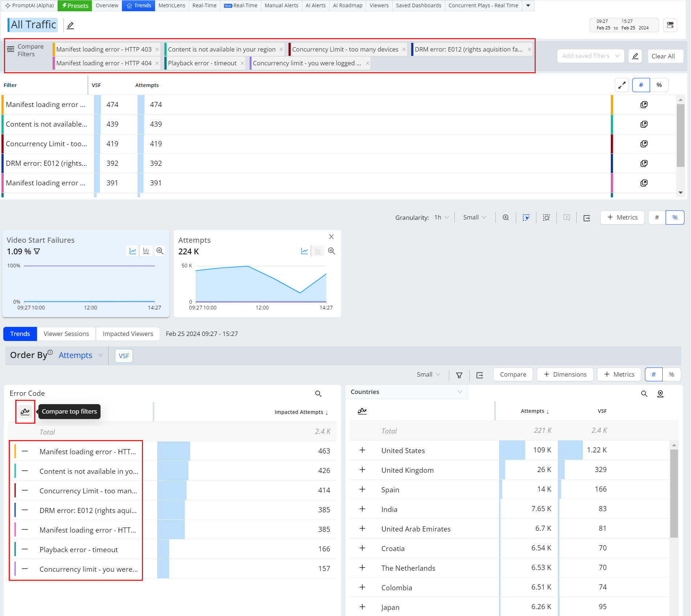Expand the compare filters table to fullscreen
This screenshot has height=616, width=691.
[x=622, y=85]
